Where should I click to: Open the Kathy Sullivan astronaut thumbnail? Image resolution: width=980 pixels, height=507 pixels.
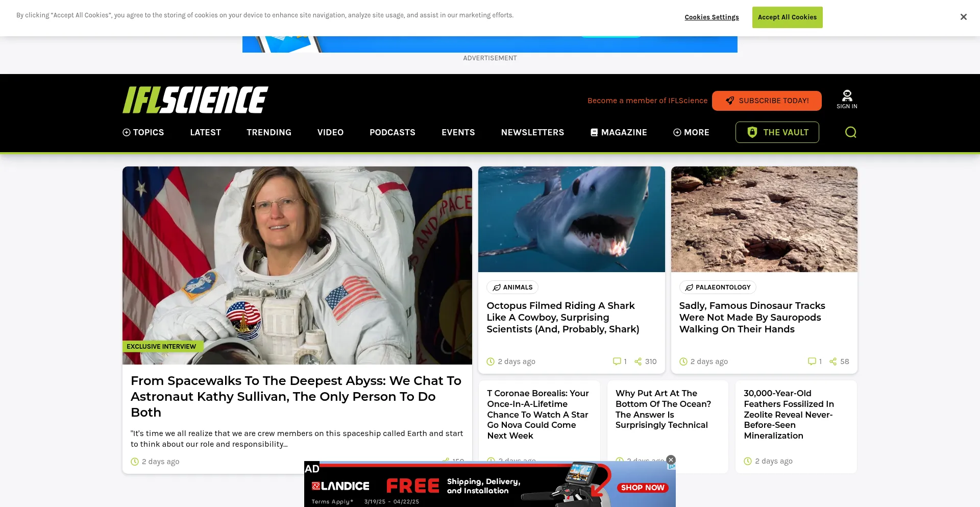tap(297, 265)
